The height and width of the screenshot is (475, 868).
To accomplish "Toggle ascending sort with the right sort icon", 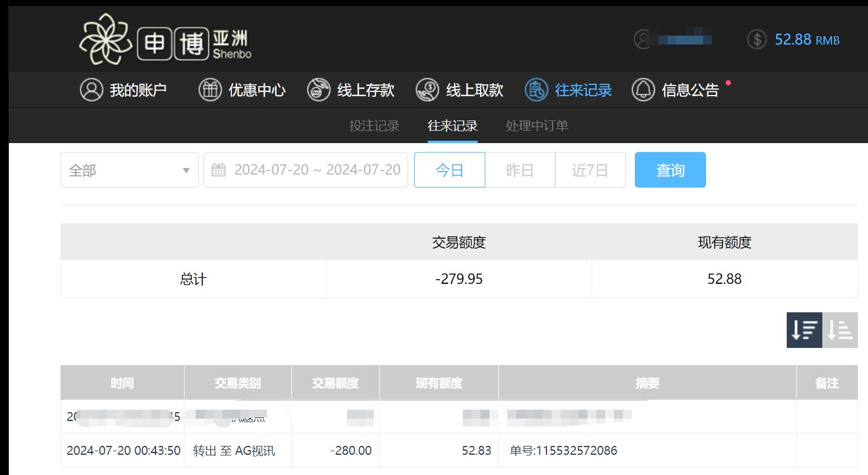I will 840,330.
